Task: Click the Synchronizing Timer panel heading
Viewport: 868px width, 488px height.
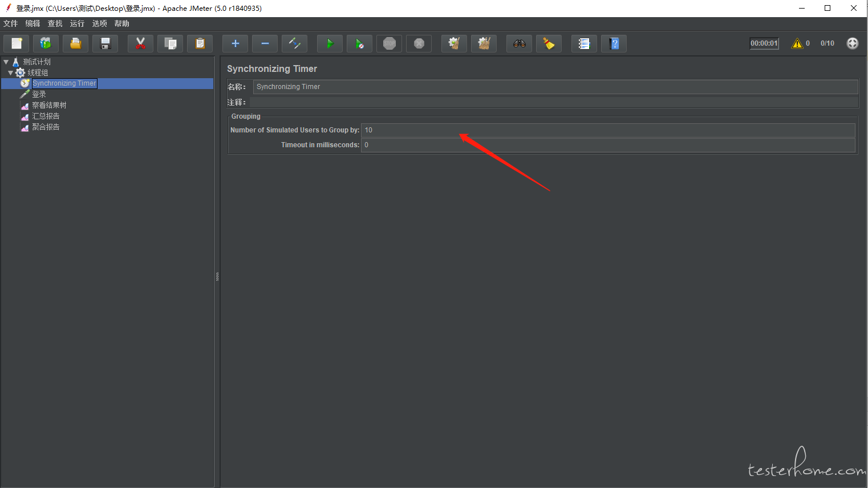Action: [272, 68]
